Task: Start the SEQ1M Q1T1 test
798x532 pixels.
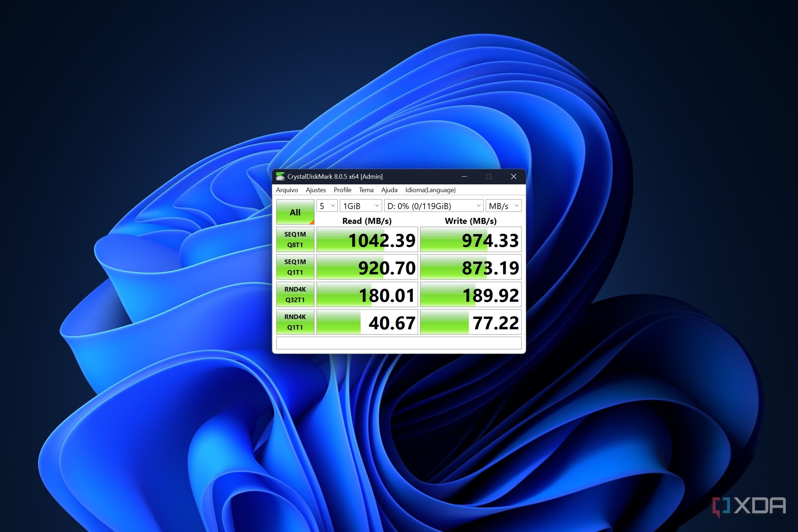Action: (x=295, y=267)
